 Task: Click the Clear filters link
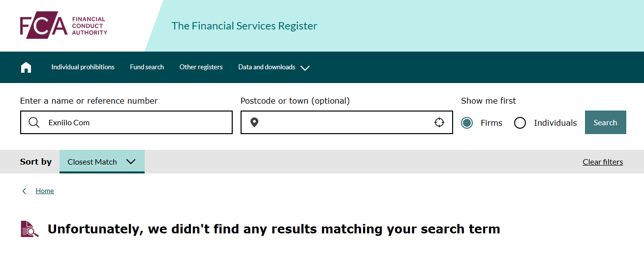coord(603,162)
